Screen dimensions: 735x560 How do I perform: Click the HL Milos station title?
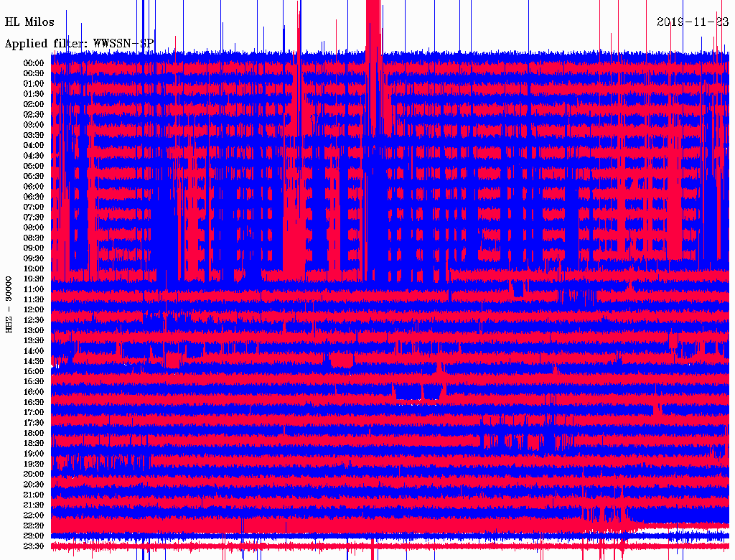[x=29, y=22]
